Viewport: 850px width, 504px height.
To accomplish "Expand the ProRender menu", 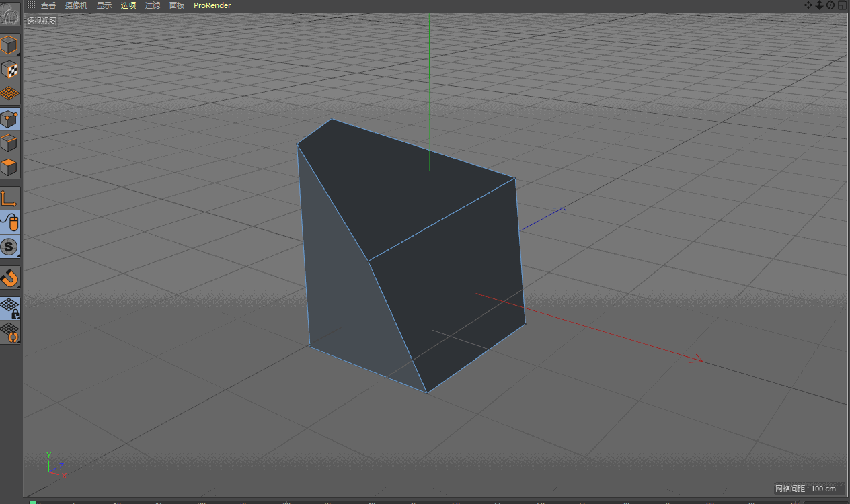I will click(x=212, y=5).
